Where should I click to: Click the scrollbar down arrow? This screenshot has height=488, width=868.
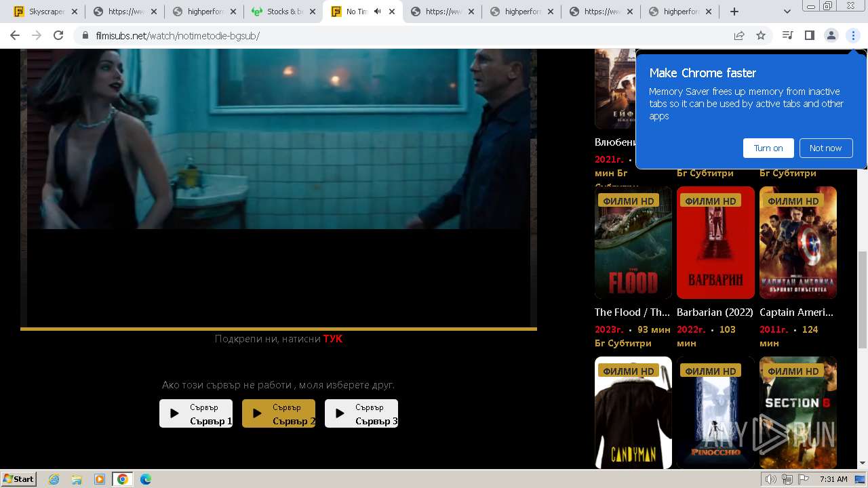click(863, 464)
